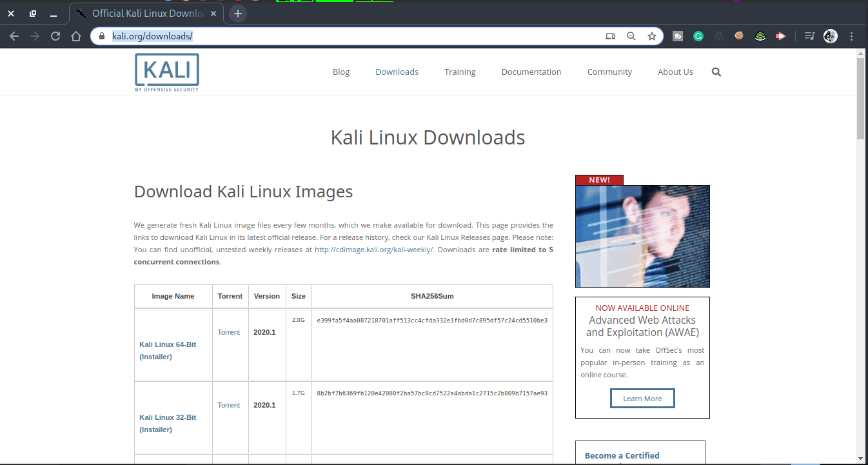Click the 2.0G size value
The height and width of the screenshot is (465, 868).
pyautogui.click(x=299, y=319)
